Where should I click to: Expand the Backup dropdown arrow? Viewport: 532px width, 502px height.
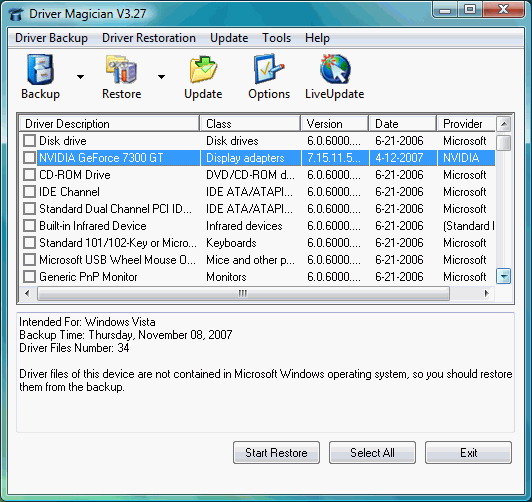click(x=80, y=77)
